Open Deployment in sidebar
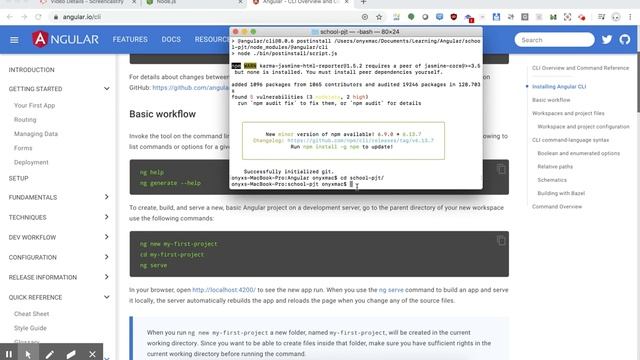Viewport: 640px width, 360px height. (x=31, y=162)
